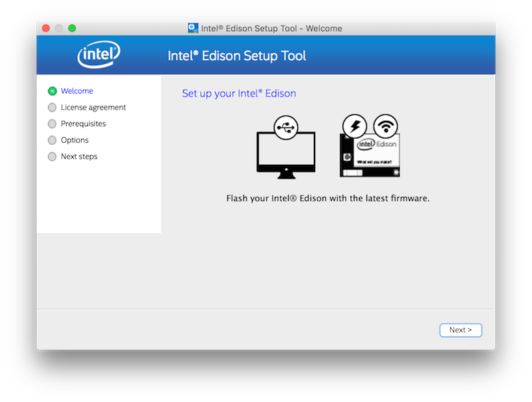Go to the Prerequisites label in sidebar
532x402 pixels.
pos(83,124)
